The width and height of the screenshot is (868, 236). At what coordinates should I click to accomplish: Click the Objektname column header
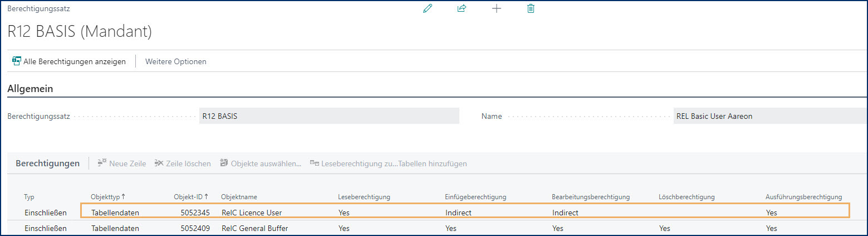pos(239,197)
